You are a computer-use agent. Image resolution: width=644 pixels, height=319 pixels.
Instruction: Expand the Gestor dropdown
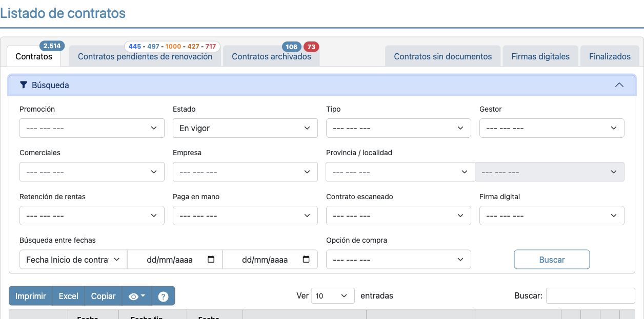point(552,128)
